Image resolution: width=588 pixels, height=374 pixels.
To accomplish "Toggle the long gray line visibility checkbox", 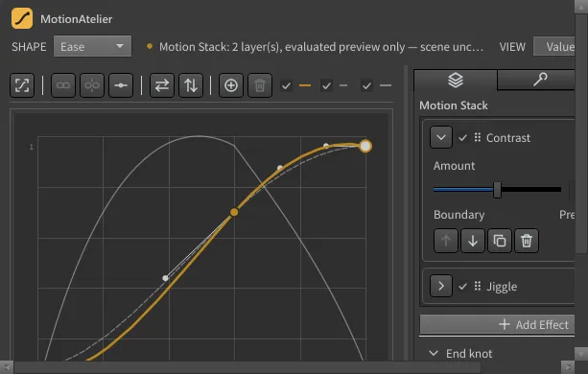I will tap(366, 85).
